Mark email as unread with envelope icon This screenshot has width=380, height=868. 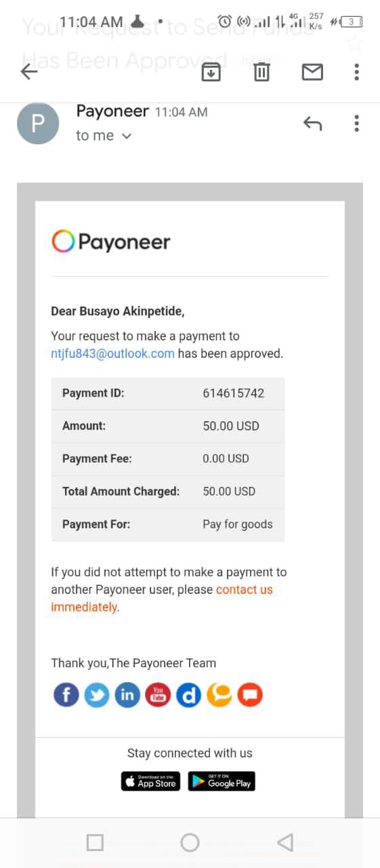point(312,71)
